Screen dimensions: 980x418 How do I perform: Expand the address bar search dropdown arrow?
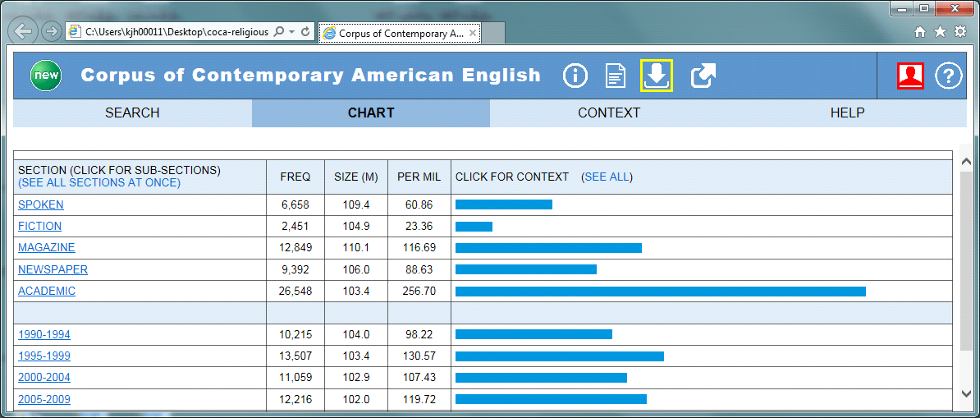pyautogui.click(x=291, y=32)
